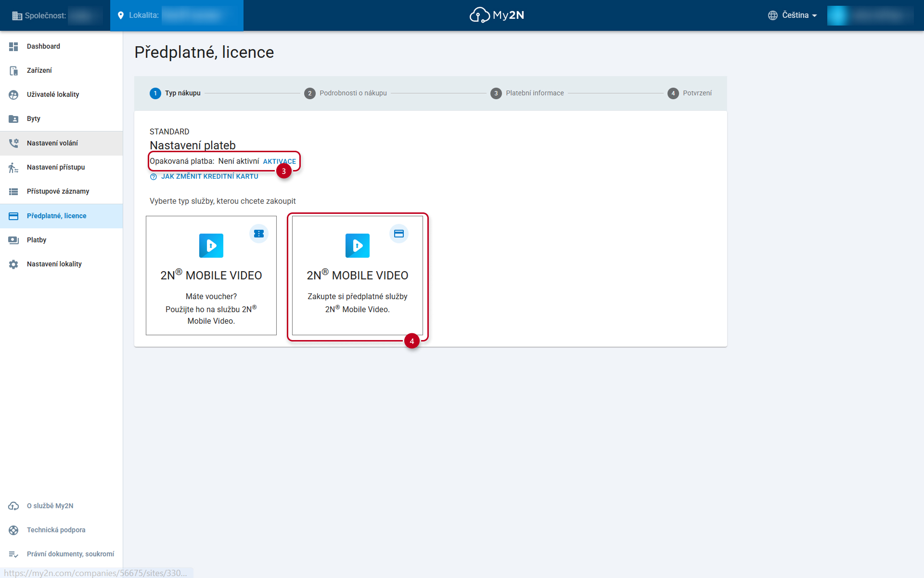Click the globe language icon
This screenshot has height=578, width=924.
(x=772, y=15)
